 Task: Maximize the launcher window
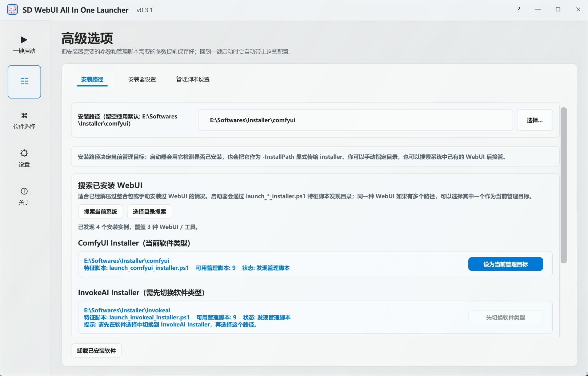(x=558, y=10)
